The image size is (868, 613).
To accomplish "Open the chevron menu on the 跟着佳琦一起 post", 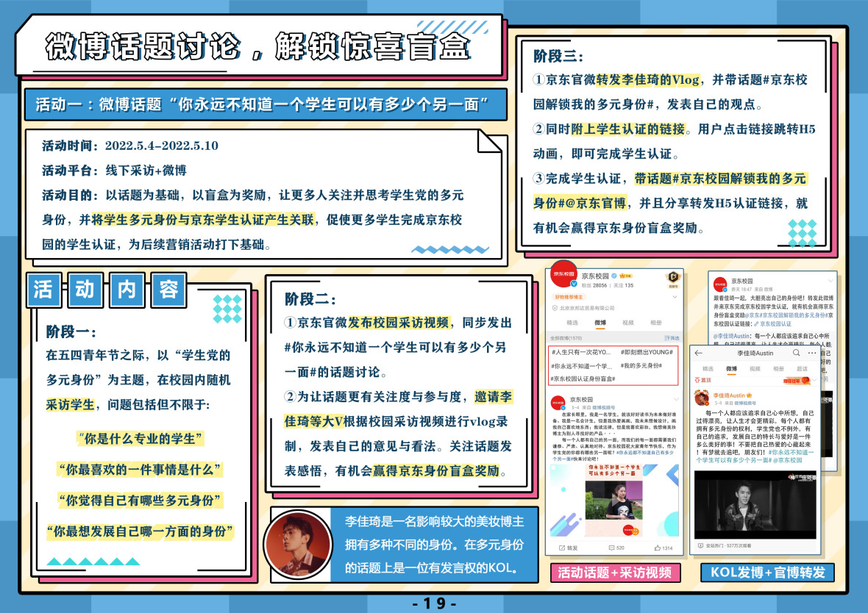I will click(830, 281).
